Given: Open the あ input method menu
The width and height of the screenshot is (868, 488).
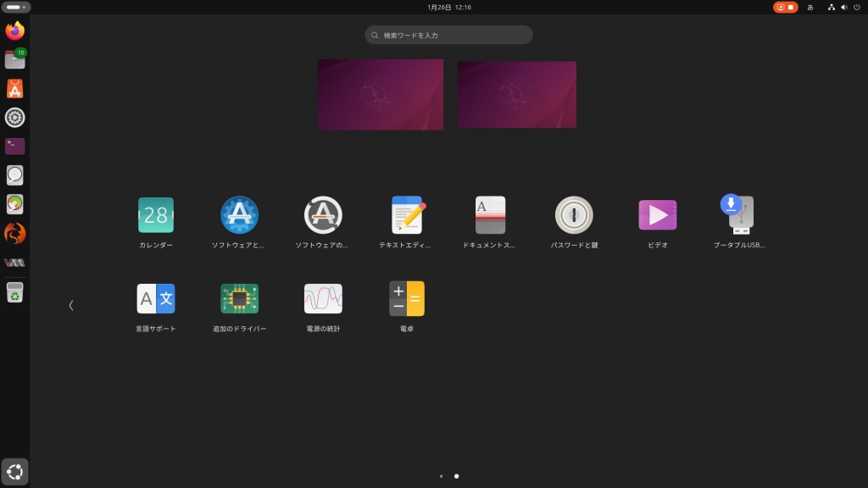Looking at the screenshot, I should (810, 7).
